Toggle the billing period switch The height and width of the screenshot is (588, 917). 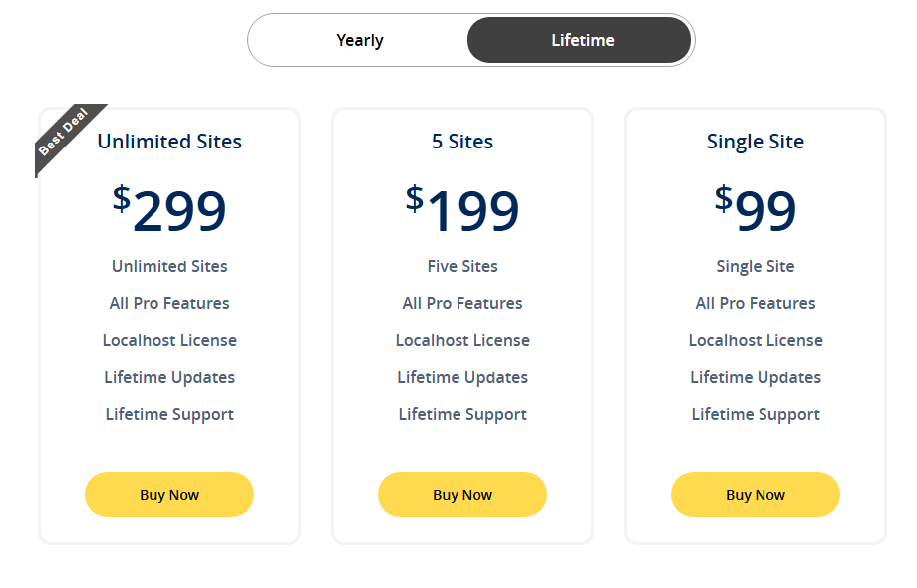[468, 40]
